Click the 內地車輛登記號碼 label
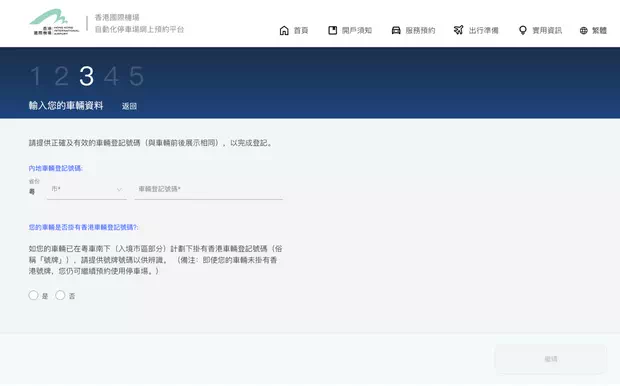This screenshot has height=386, width=620. (55, 168)
